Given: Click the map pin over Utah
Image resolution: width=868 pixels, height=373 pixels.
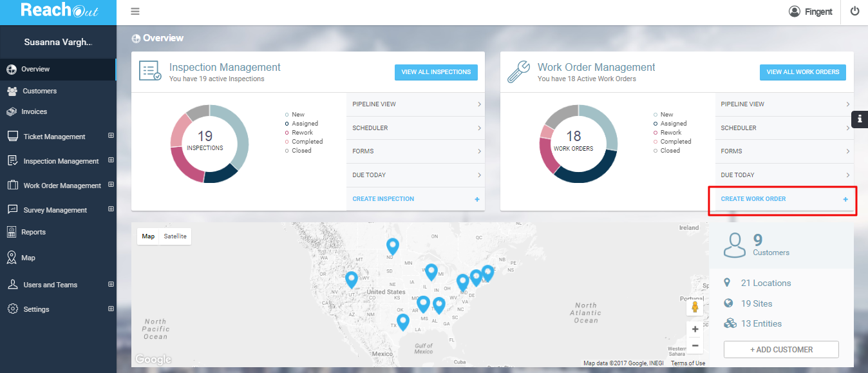Looking at the screenshot, I should tap(351, 280).
